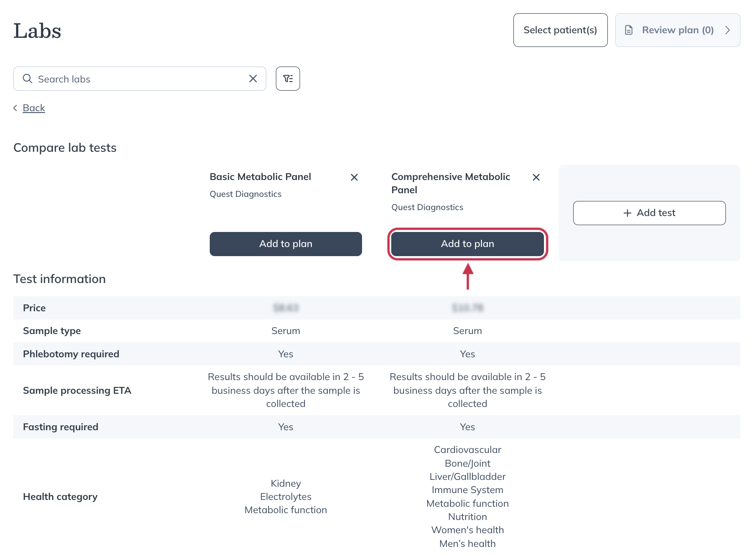
Task: Click the magnifying glass search icon
Action: click(27, 78)
